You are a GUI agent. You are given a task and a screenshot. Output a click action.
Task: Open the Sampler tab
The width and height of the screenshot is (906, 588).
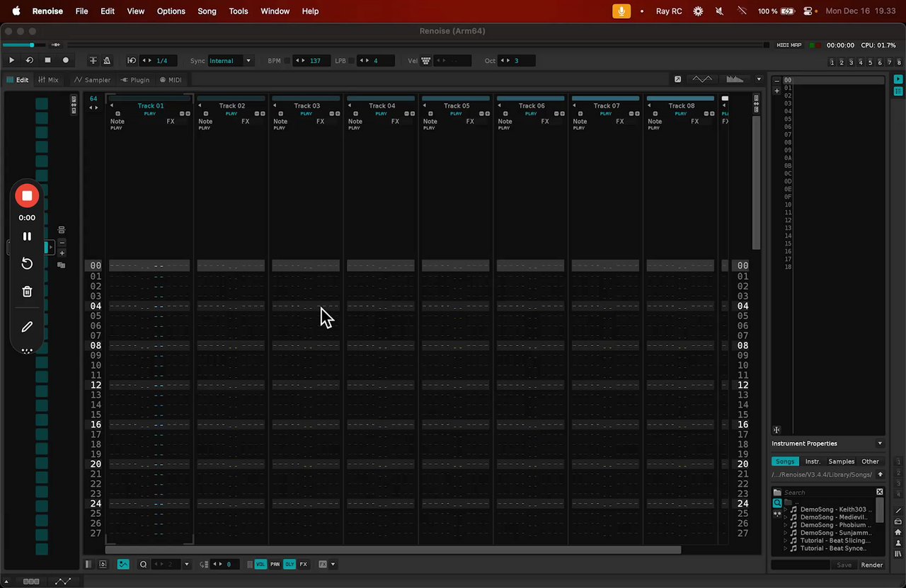[x=93, y=80]
